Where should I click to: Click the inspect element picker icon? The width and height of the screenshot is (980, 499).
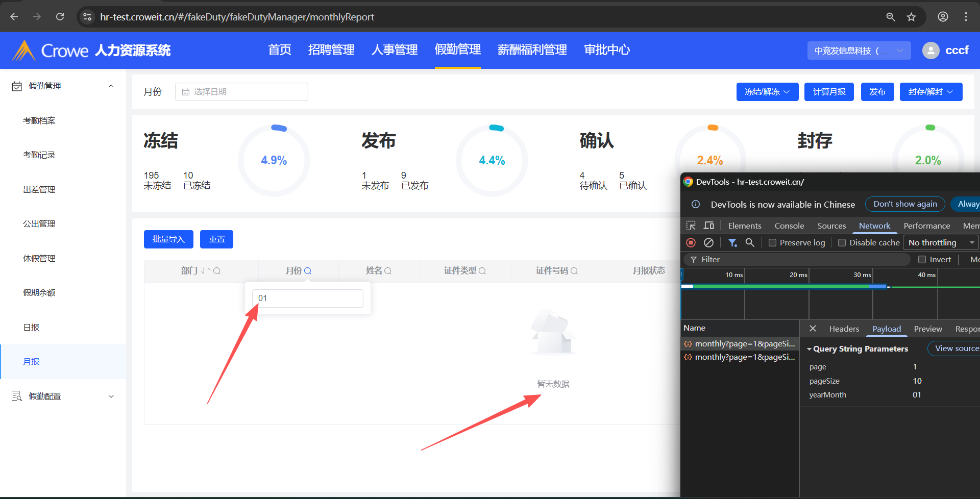tap(691, 226)
